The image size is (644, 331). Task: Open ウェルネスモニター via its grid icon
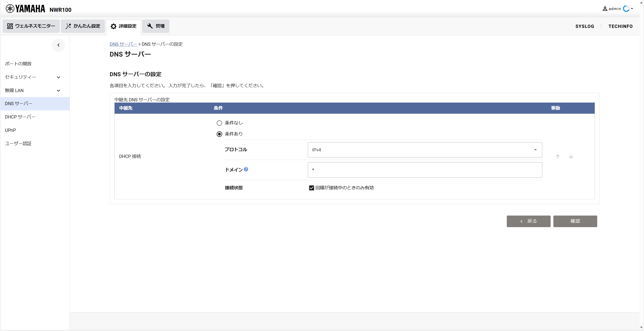[x=10, y=26]
